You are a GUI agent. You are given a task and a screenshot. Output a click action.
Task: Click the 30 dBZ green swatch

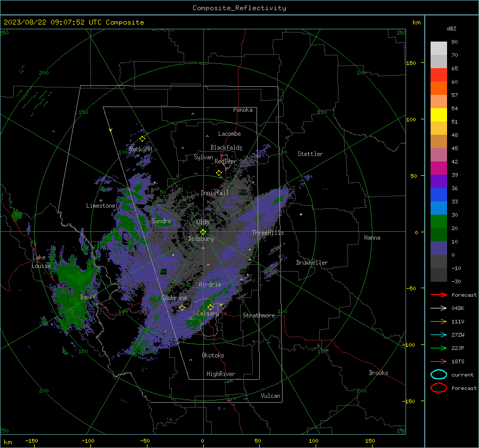439,222
